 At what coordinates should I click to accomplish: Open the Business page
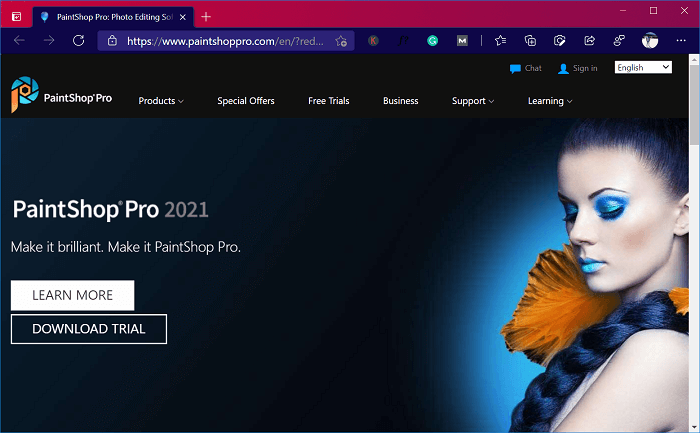pyautogui.click(x=400, y=101)
